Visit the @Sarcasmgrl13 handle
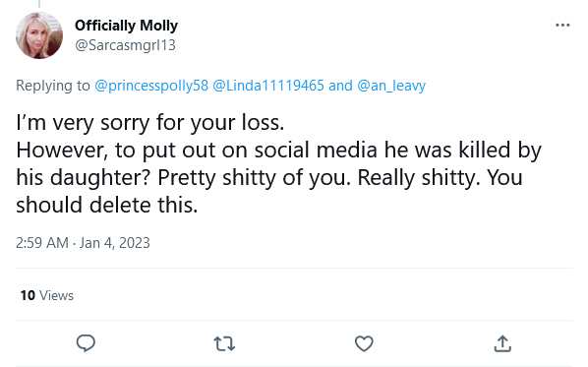 [125, 45]
